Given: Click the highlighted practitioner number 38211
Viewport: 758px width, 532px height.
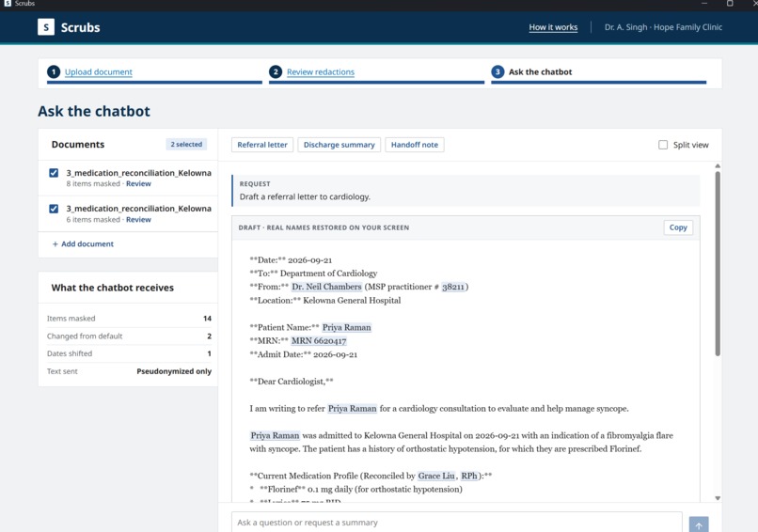Looking at the screenshot, I should point(453,287).
